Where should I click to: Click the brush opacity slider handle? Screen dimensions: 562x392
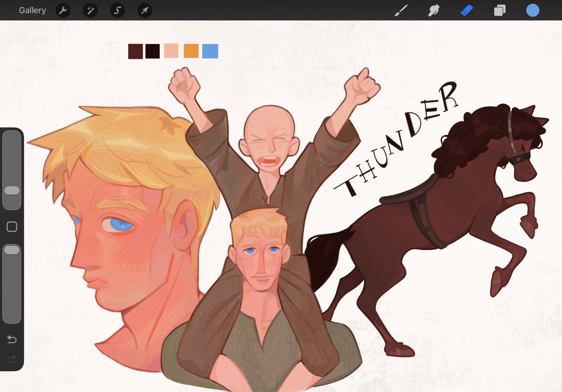point(12,250)
